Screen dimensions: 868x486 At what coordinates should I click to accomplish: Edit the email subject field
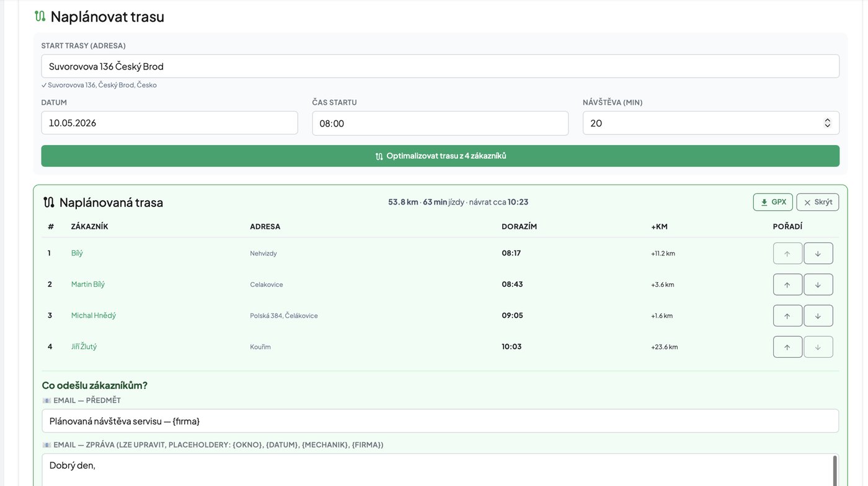tap(440, 421)
